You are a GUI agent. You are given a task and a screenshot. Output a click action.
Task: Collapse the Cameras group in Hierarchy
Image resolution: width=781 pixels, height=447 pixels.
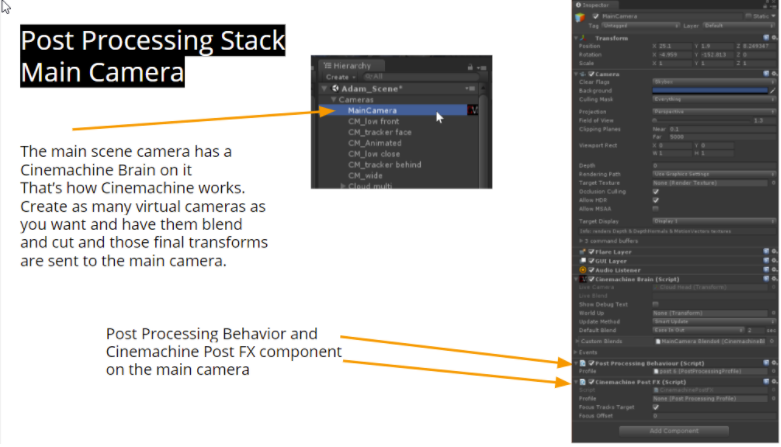333,100
